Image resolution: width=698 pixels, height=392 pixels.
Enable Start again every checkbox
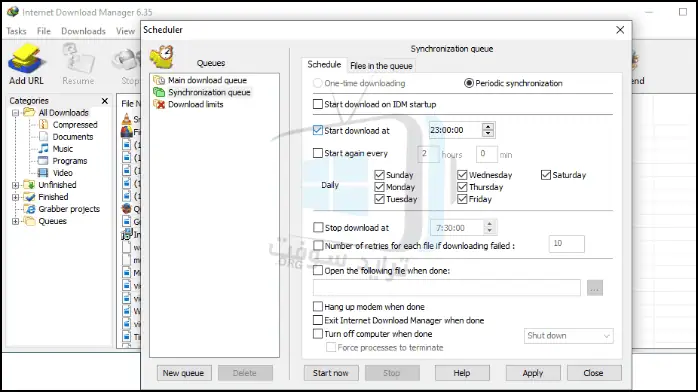click(x=318, y=153)
